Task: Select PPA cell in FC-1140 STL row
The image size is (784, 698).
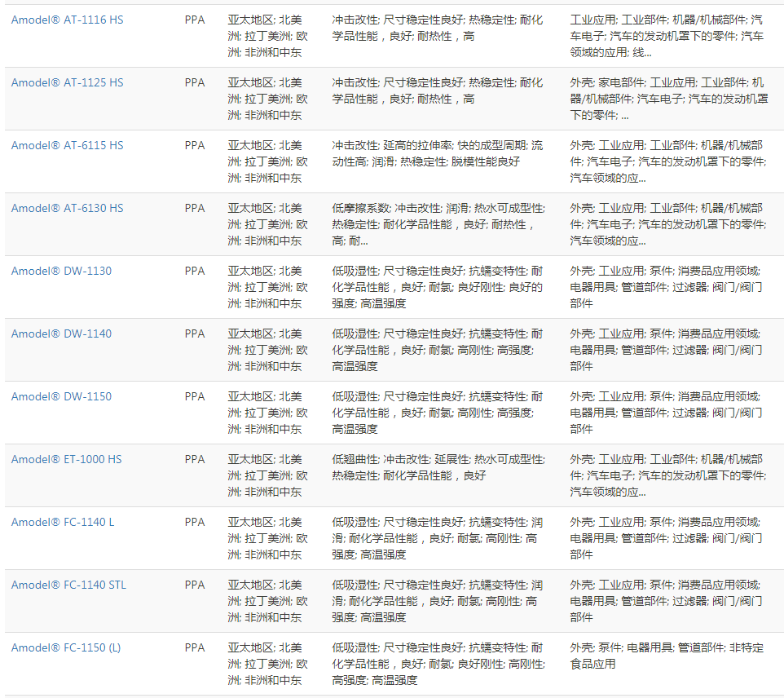Action: [195, 585]
